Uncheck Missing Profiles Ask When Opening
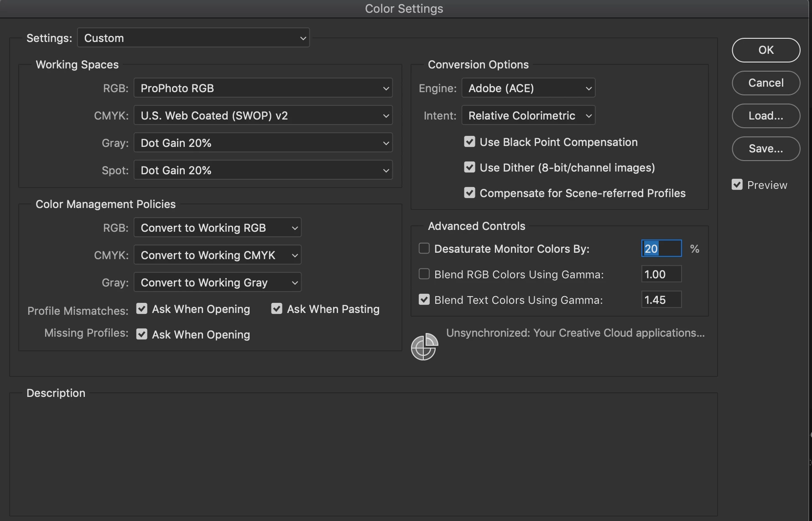Image resolution: width=812 pixels, height=521 pixels. click(x=142, y=334)
